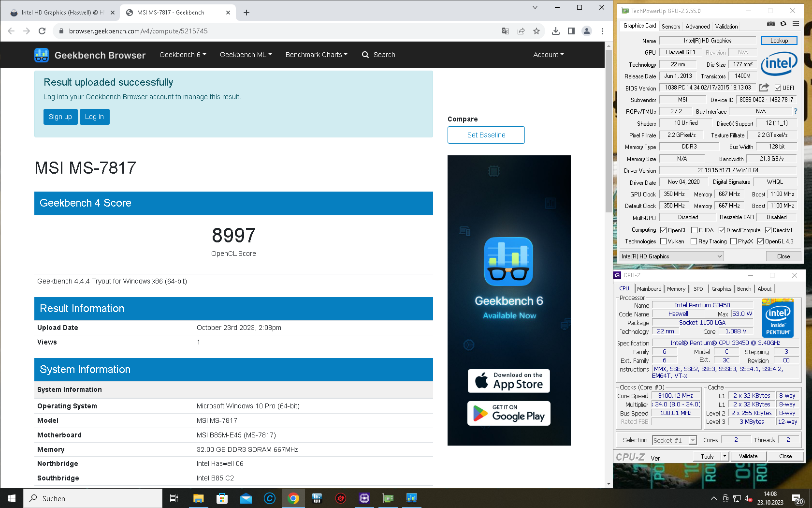Bookmark this page with the star icon
The width and height of the screenshot is (812, 508).
pos(536,31)
